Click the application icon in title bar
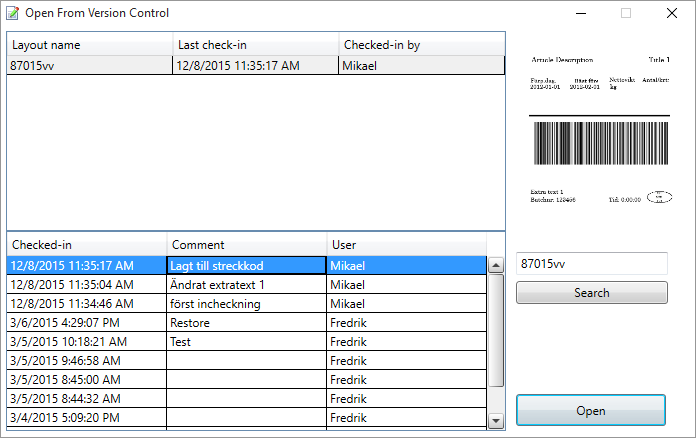This screenshot has height=438, width=696. [12, 13]
